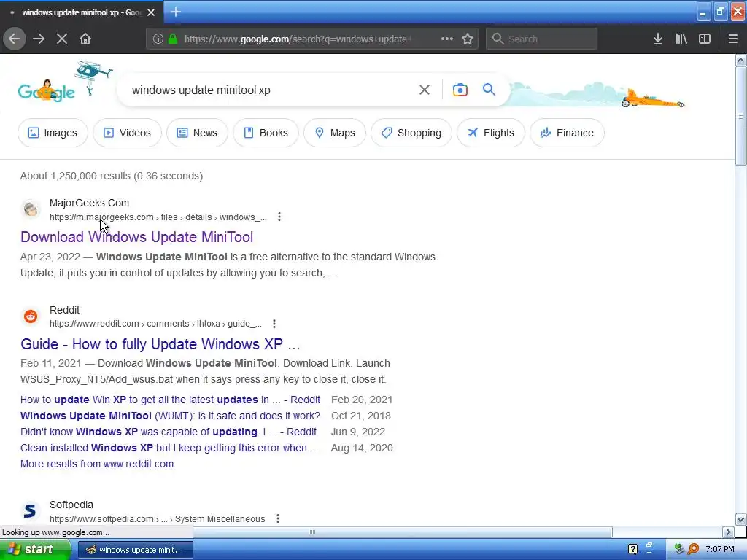Open the How to update Win XP Reddit sublink
This screenshot has width=747, height=560.
pos(170,400)
